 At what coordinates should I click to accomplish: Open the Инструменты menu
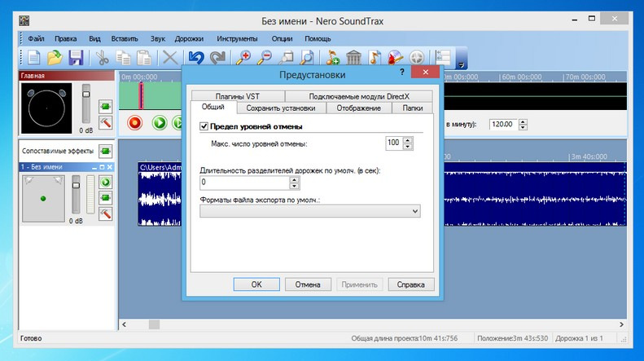237,38
